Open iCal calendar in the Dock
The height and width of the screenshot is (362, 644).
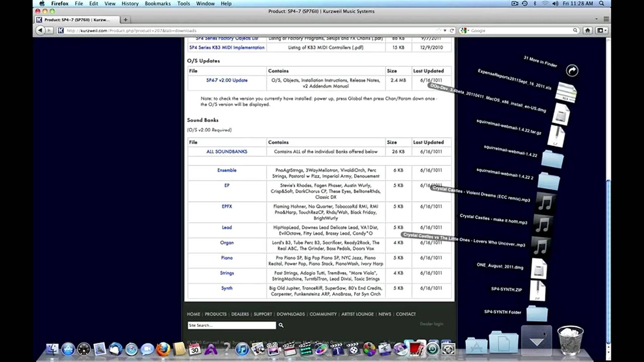click(x=195, y=349)
